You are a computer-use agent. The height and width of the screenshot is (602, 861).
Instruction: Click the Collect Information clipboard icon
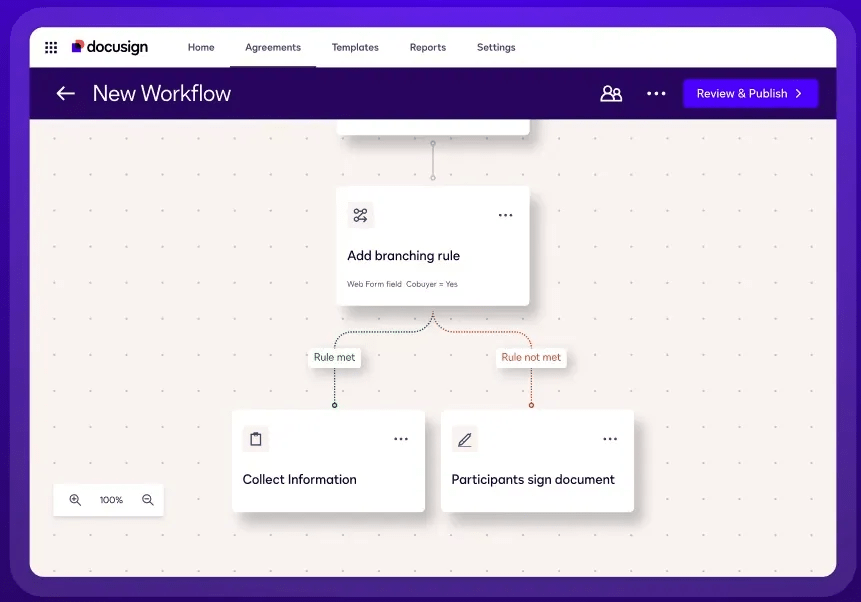tap(256, 439)
